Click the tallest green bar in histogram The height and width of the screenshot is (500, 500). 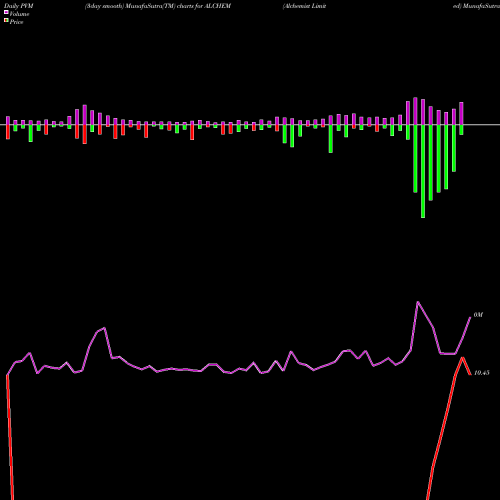(423, 171)
